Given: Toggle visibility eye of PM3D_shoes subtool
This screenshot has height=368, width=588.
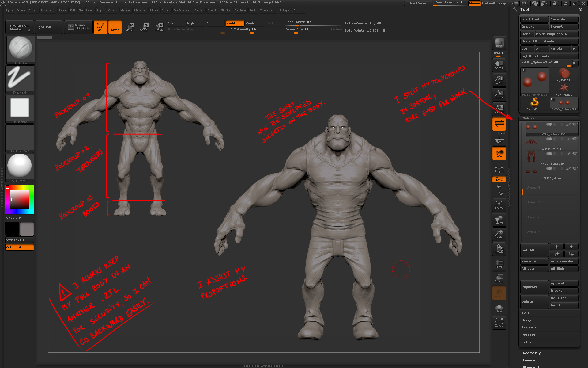Looking at the screenshot, I should coord(575,168).
